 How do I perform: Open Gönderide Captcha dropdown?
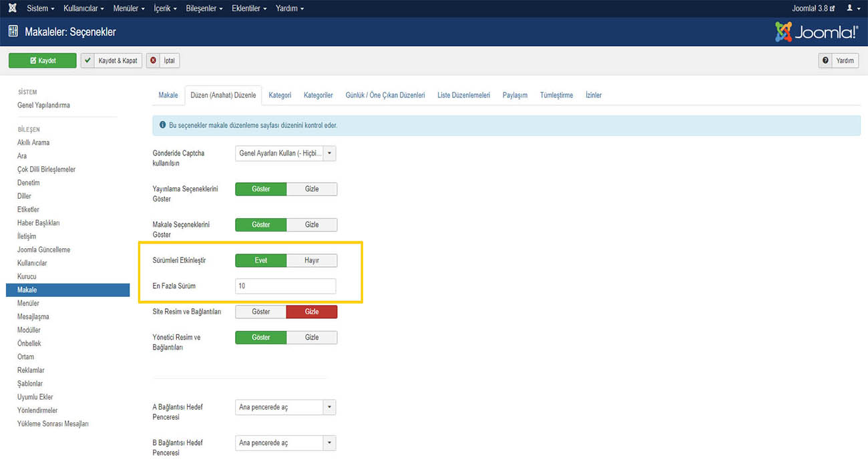(x=286, y=153)
